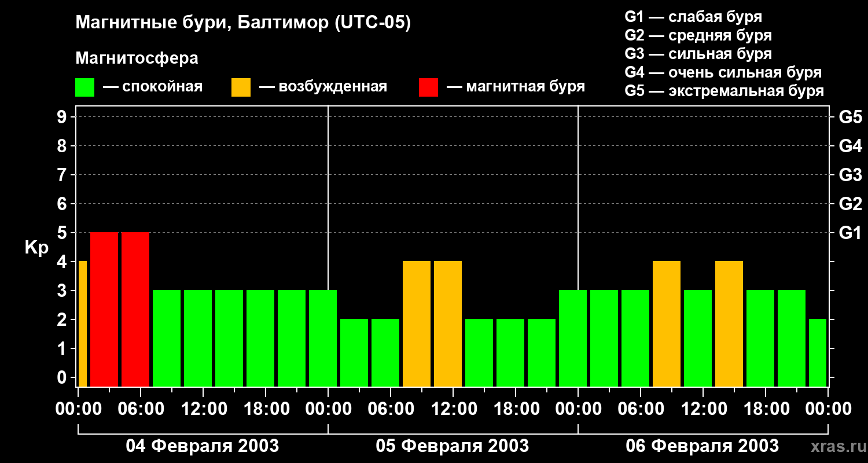
Task: Click the G5 label on right axis
Action: tap(850, 117)
